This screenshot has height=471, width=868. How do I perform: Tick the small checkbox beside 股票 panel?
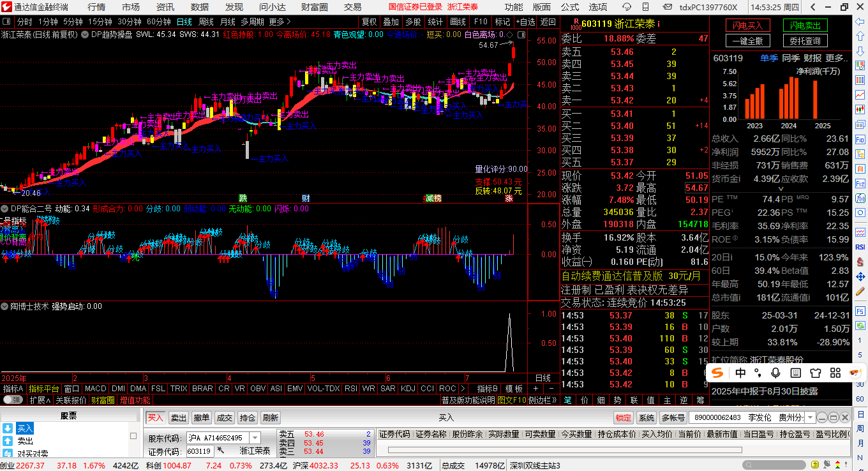[x=133, y=436]
